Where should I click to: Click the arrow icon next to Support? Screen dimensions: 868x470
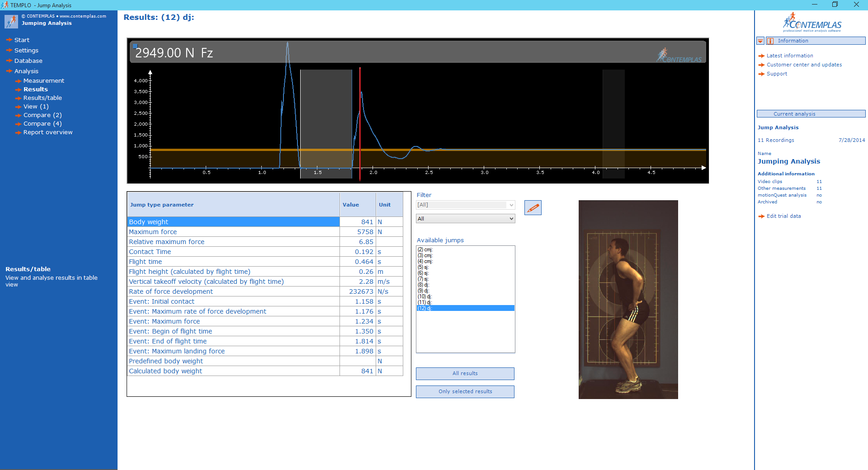click(x=761, y=74)
